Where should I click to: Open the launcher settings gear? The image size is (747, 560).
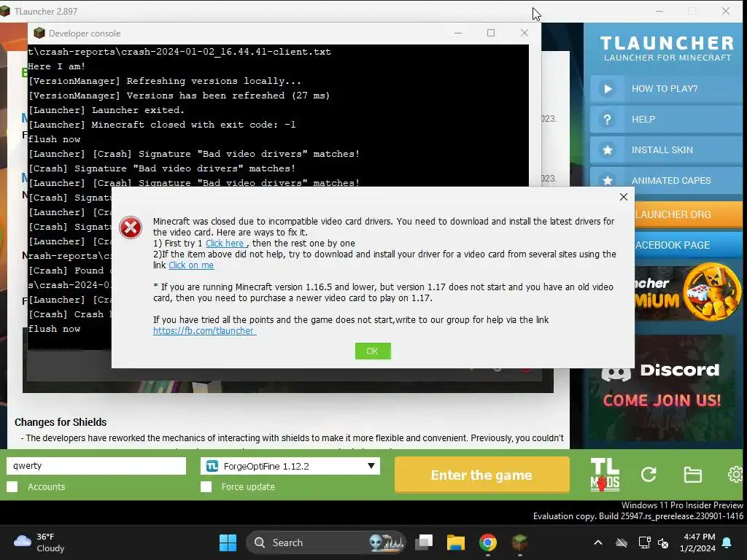tap(737, 474)
